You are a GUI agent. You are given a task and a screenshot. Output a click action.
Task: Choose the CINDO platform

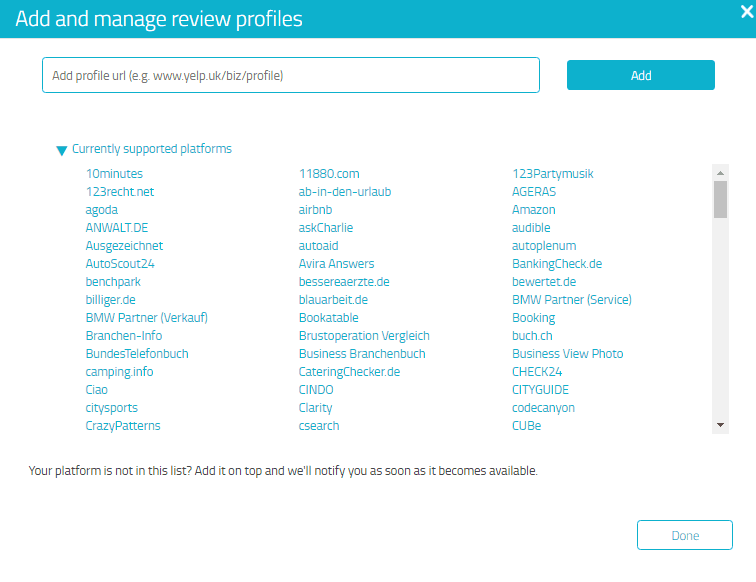(x=316, y=390)
